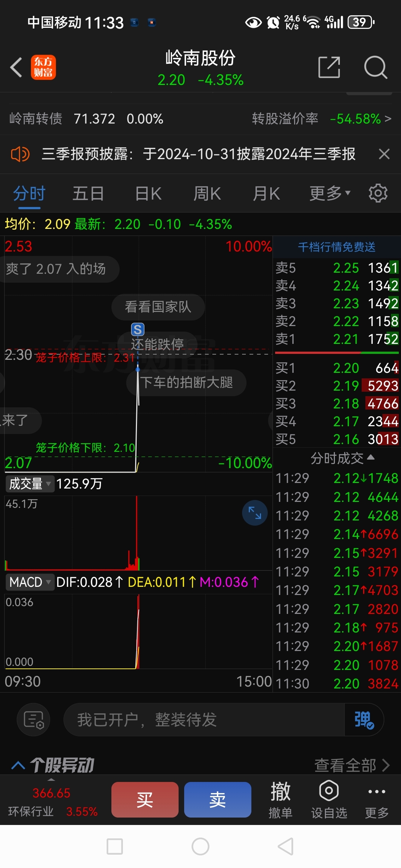Screen dimensions: 401x868
Task: Open the comment list icon
Action: point(33,720)
